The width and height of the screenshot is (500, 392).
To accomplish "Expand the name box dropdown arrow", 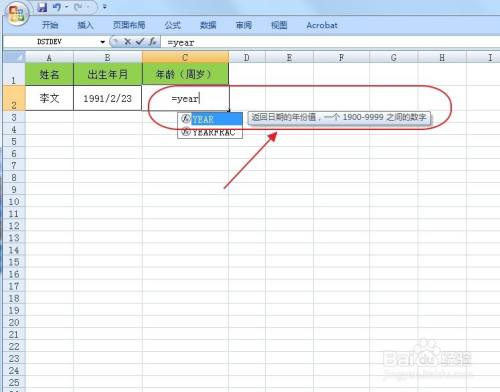I will tap(103, 42).
